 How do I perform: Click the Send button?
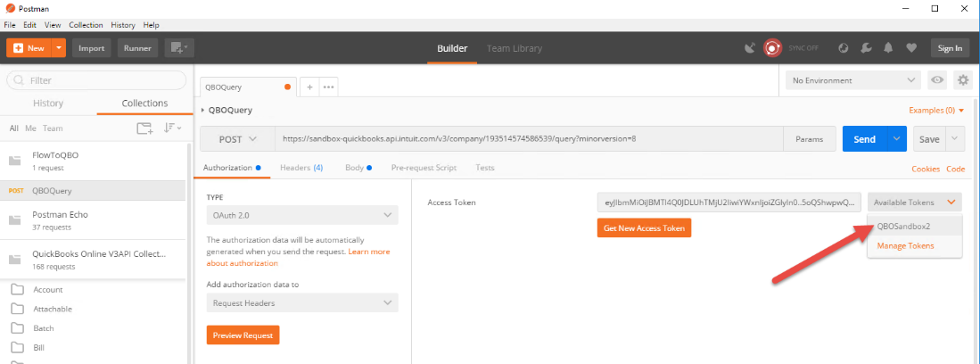(x=865, y=139)
